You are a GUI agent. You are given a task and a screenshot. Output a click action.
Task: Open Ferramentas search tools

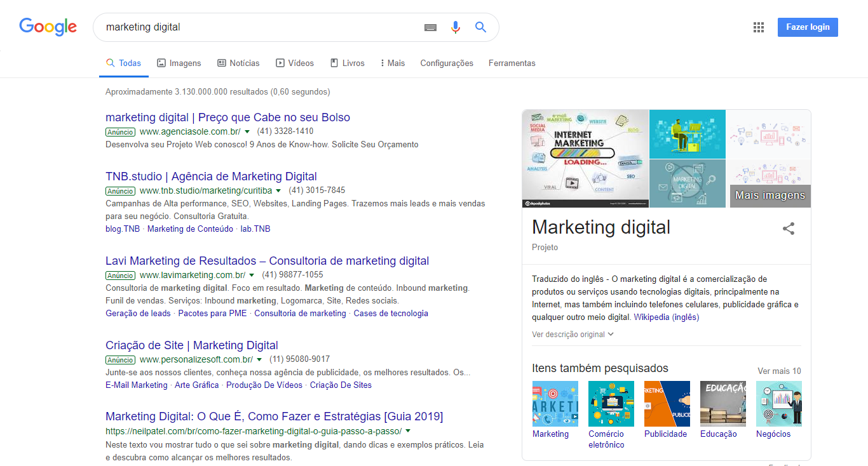point(512,63)
